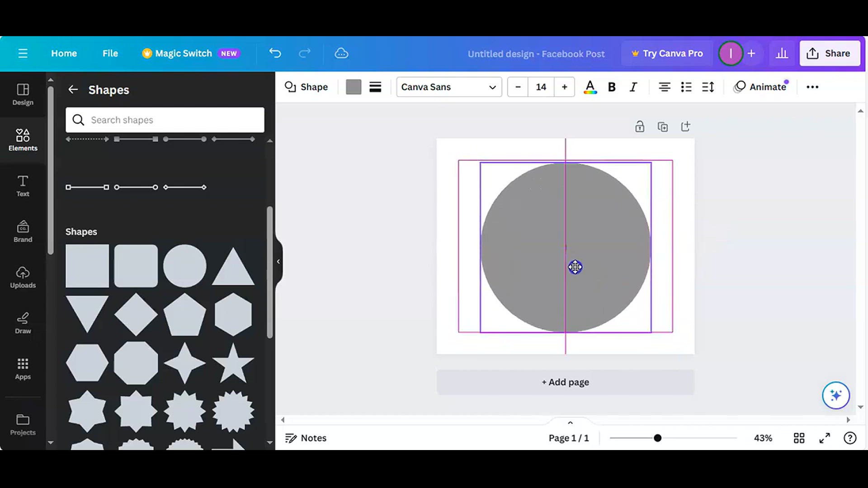Open the grid view of pages
Screen dimensions: 868x488
point(799,438)
